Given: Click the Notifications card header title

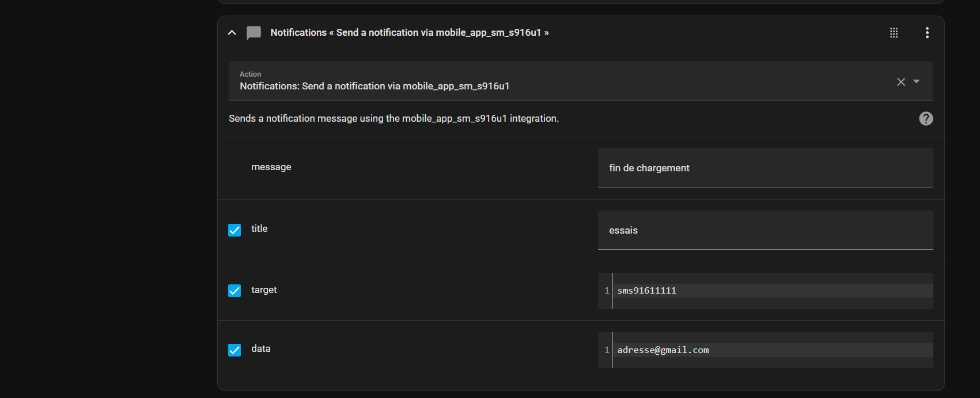Looking at the screenshot, I should pos(409,33).
